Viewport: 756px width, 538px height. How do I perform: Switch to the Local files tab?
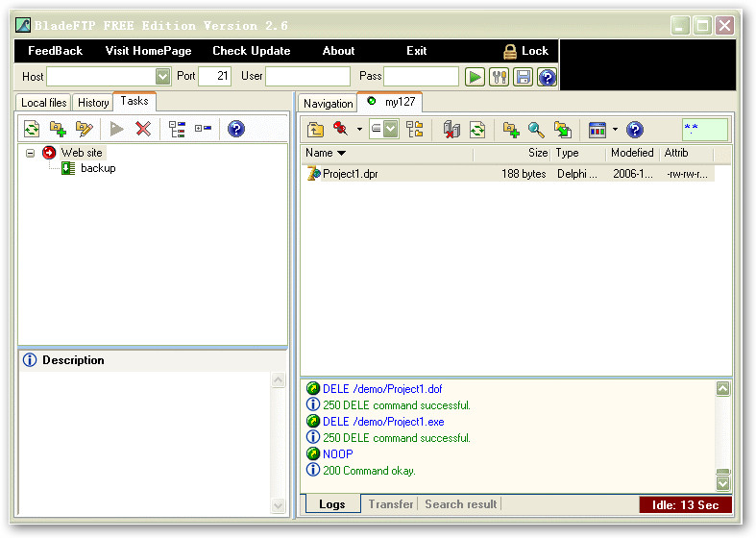pos(43,103)
